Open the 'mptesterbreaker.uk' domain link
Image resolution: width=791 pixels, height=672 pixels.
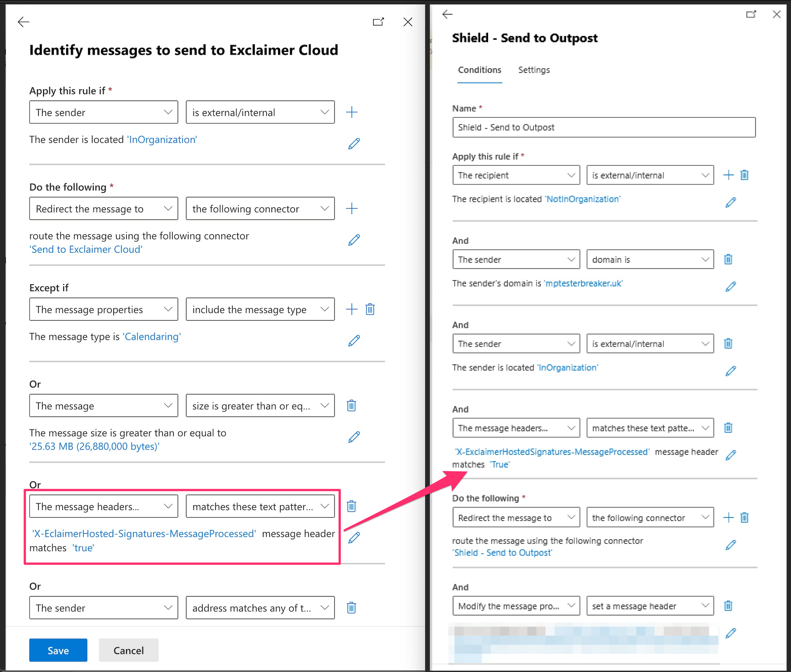583,283
